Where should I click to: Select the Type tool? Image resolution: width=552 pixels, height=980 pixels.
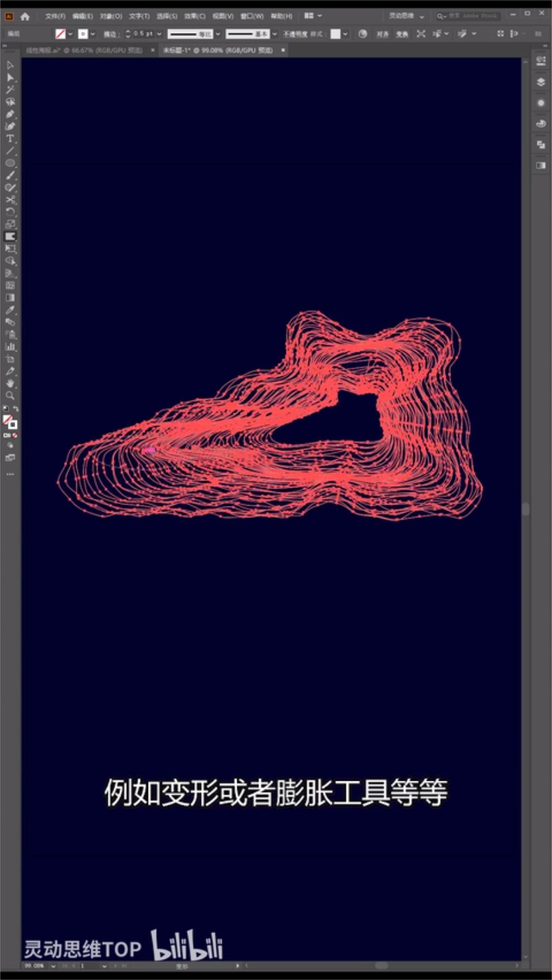(10, 138)
